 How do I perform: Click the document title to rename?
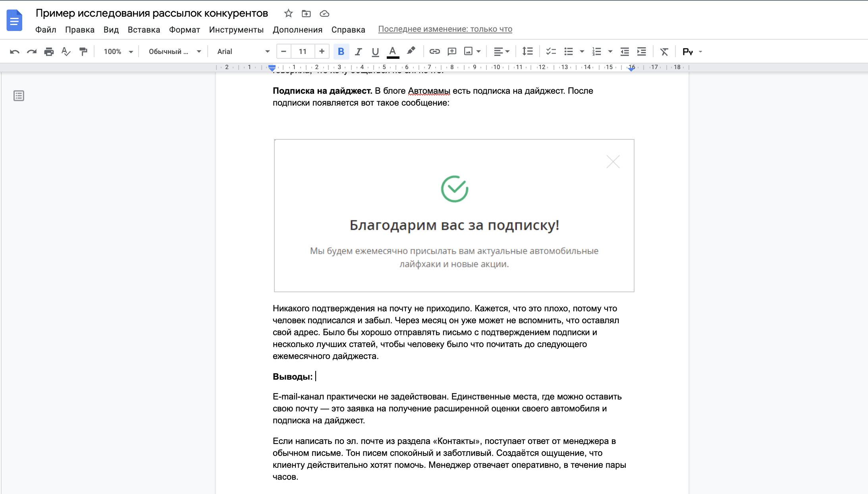click(152, 14)
